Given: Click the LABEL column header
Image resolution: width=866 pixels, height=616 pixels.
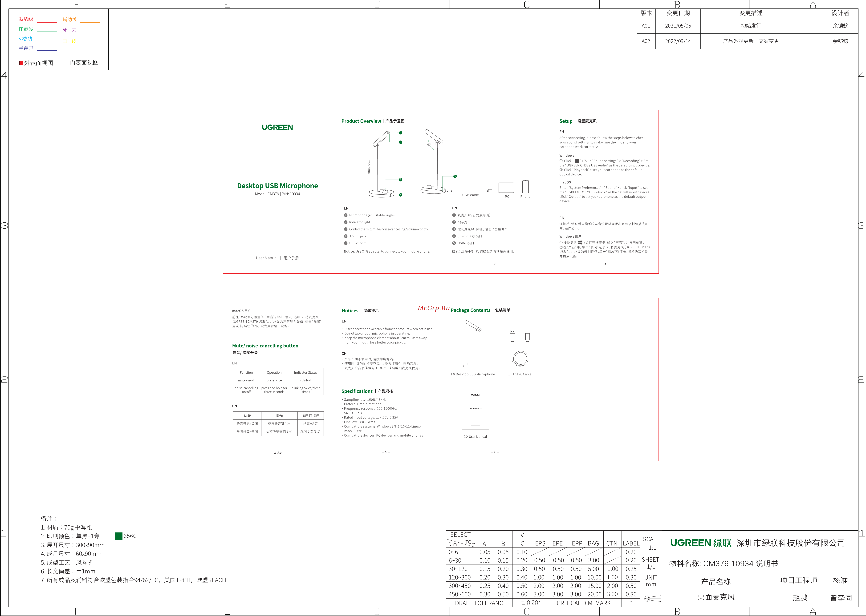Looking at the screenshot, I should (631, 544).
